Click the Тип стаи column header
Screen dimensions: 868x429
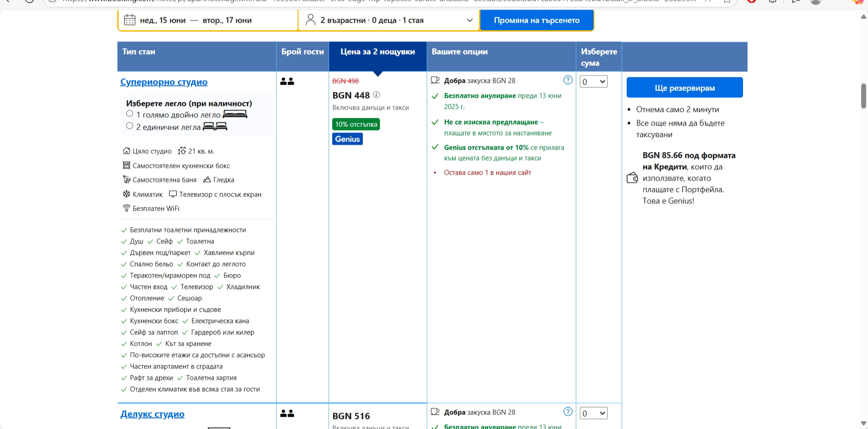139,52
